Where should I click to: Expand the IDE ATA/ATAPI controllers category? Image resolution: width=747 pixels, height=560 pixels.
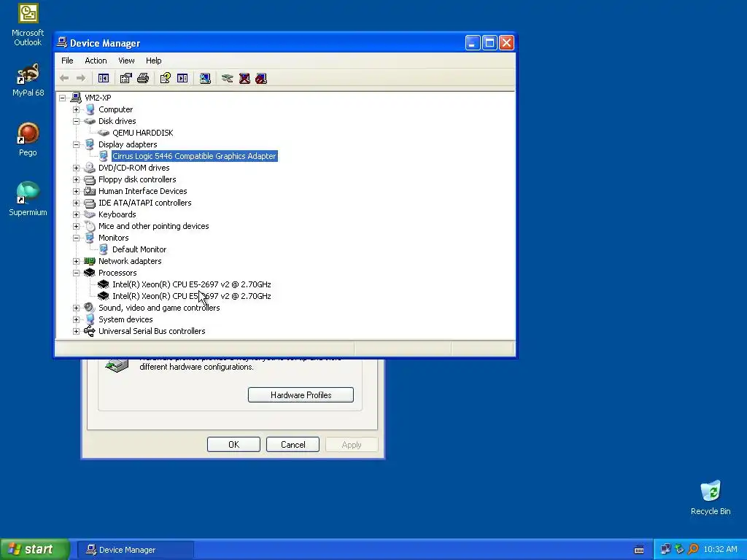[x=76, y=203]
